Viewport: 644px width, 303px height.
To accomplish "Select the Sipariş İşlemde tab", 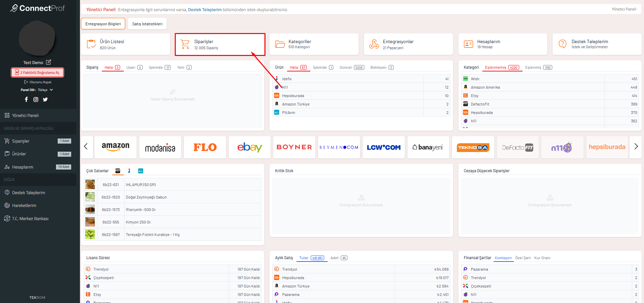I will pos(160,67).
